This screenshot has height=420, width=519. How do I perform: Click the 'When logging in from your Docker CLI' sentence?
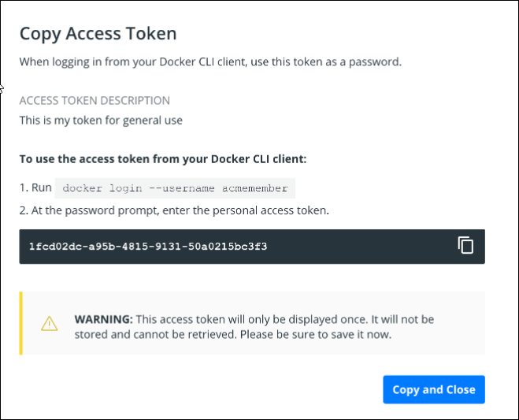(x=210, y=61)
